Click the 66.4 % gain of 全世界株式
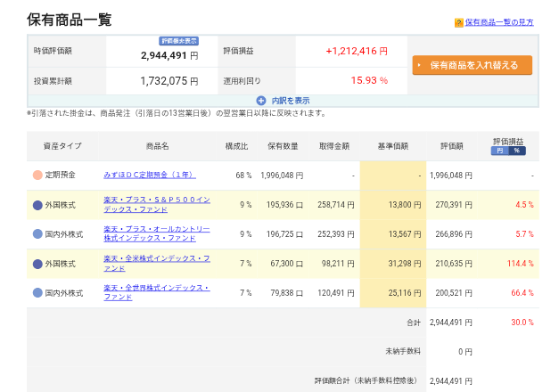 pyautogui.click(x=522, y=293)
